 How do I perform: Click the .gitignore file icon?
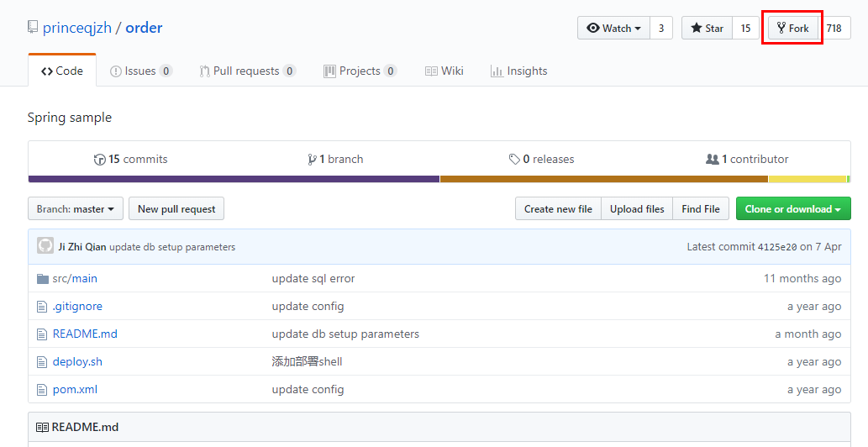click(x=42, y=307)
